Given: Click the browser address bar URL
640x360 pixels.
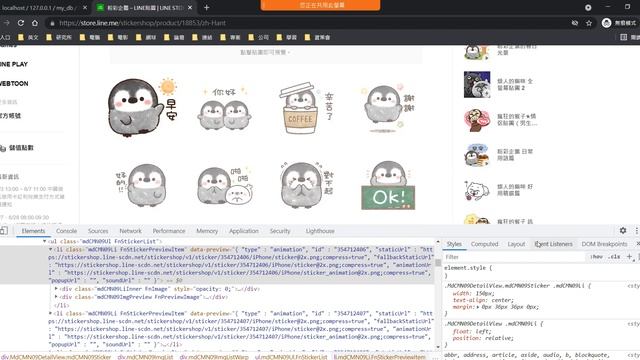Looking at the screenshot, I should [x=142, y=23].
